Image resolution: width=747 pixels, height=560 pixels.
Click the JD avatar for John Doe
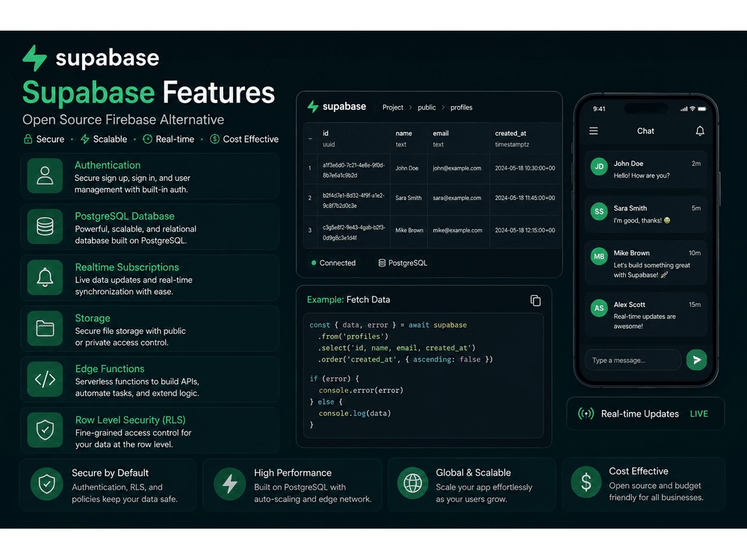[599, 167]
